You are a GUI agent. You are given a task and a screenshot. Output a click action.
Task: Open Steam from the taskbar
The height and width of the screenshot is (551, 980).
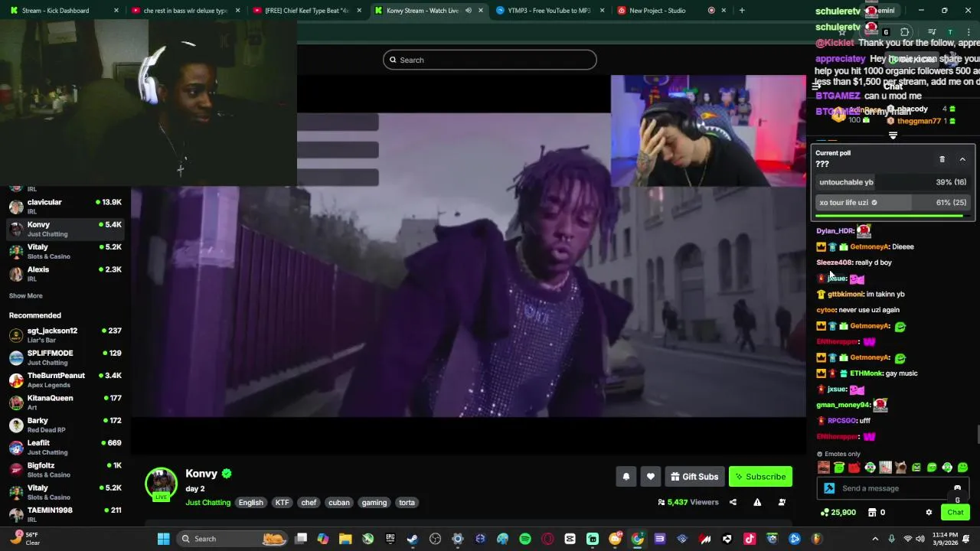413,539
